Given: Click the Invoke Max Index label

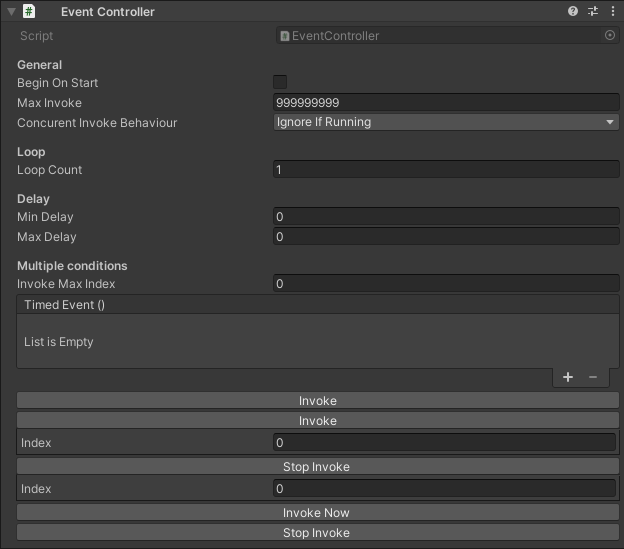Looking at the screenshot, I should 66,284.
